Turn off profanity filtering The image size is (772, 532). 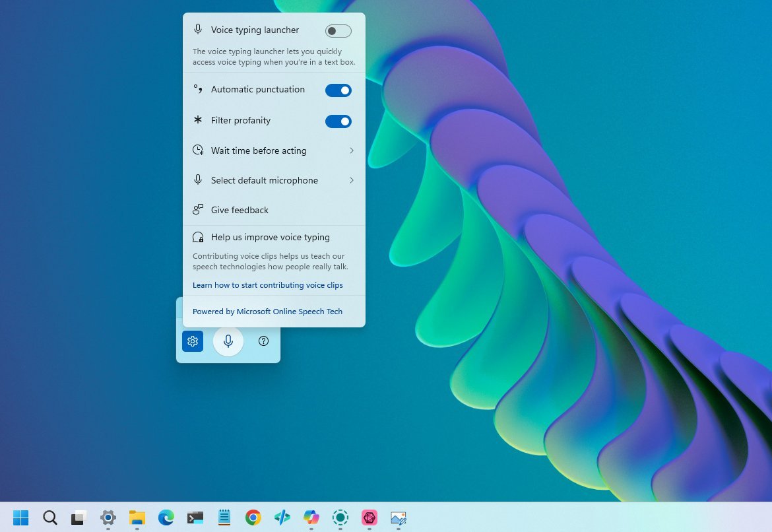[338, 121]
